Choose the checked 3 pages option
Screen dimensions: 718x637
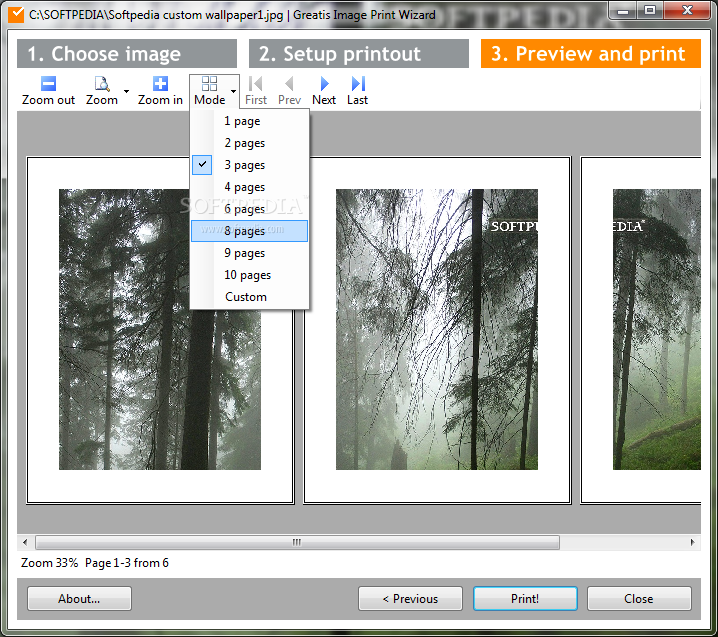pyautogui.click(x=250, y=165)
